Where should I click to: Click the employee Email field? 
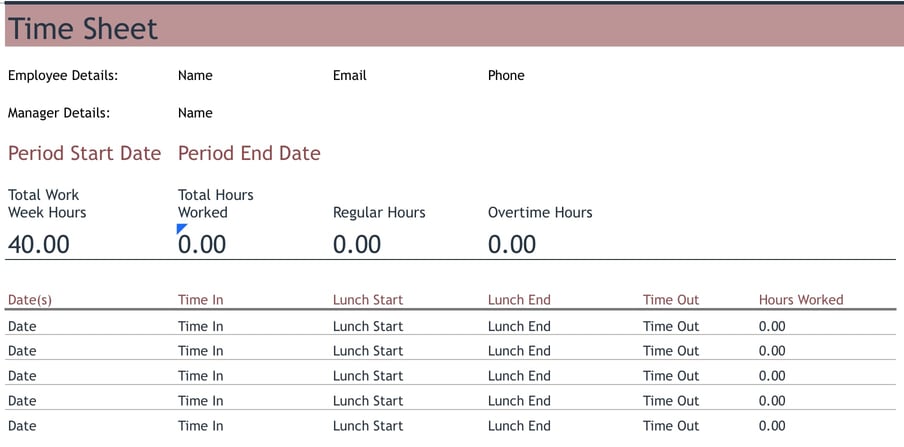[x=350, y=75]
